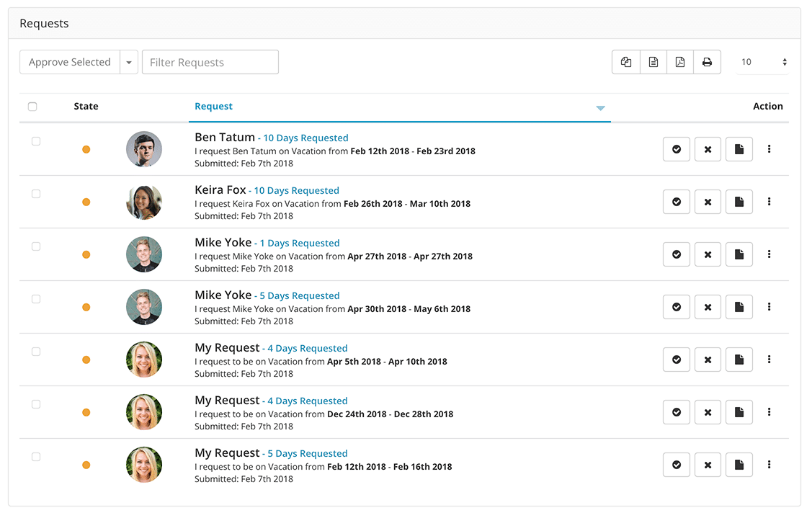The width and height of the screenshot is (812, 513).
Task: Click the orange pending status dot for Mike Yoke
Action: [86, 254]
